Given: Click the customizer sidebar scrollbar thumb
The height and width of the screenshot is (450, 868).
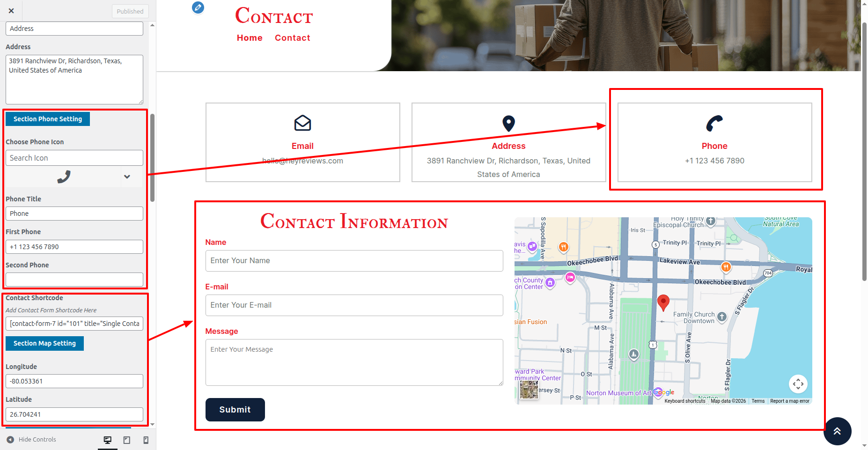Looking at the screenshot, I should 152,157.
